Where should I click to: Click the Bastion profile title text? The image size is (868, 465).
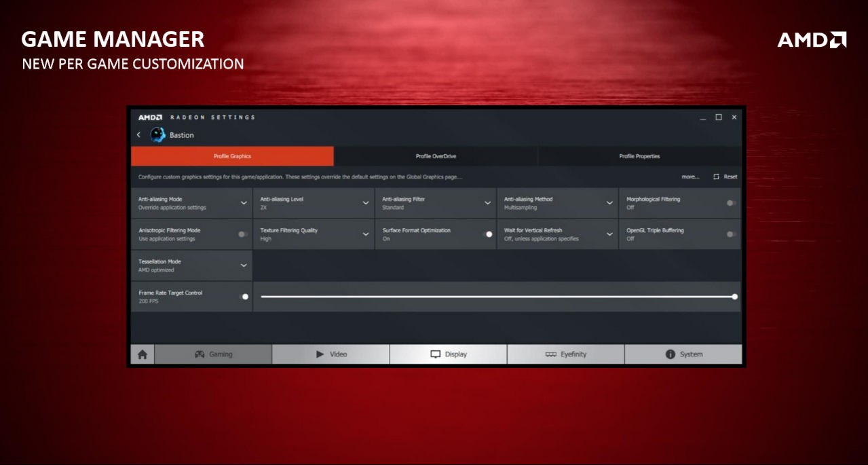[182, 135]
